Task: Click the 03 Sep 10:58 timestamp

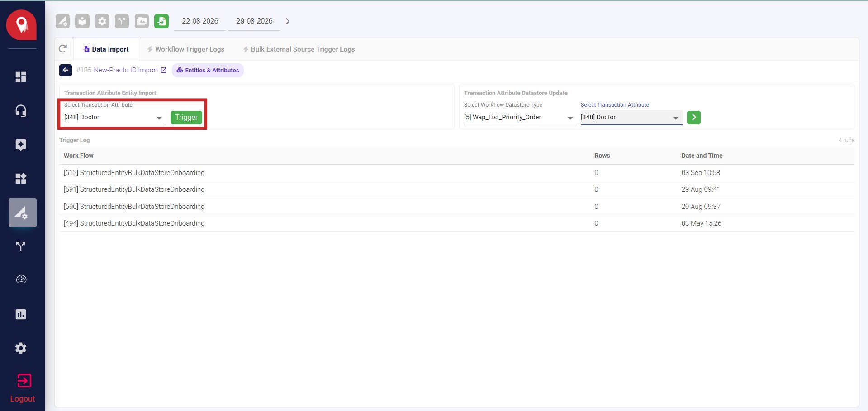Action: [x=701, y=173]
